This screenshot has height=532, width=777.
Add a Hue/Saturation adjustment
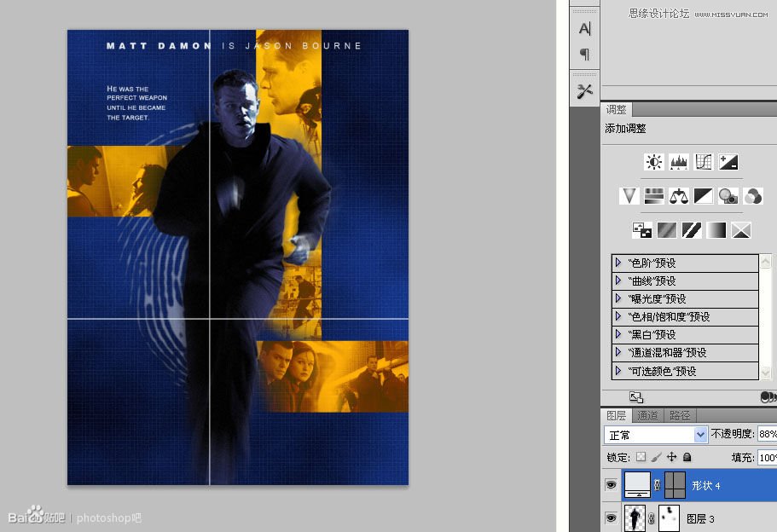pyautogui.click(x=653, y=196)
